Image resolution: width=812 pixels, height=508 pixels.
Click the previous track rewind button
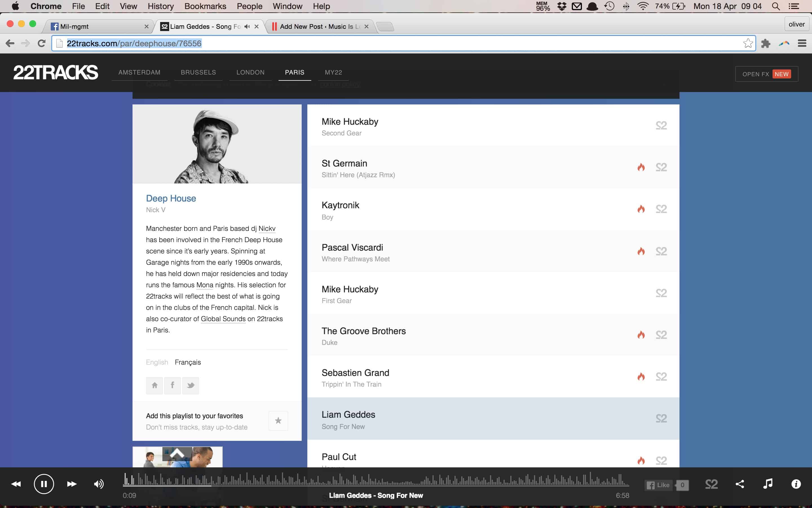(x=16, y=484)
